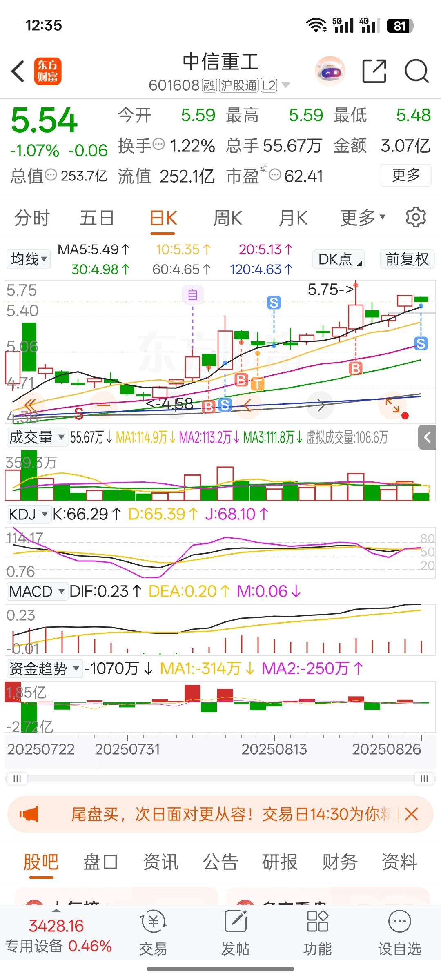441x980 pixels.
Task: Open the 研报 tab
Action: tap(280, 862)
